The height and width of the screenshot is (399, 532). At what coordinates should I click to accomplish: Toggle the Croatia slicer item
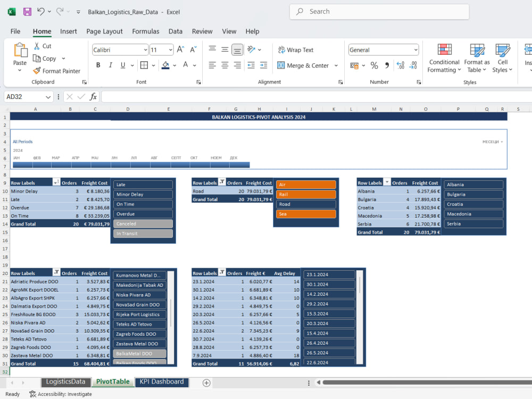click(473, 204)
